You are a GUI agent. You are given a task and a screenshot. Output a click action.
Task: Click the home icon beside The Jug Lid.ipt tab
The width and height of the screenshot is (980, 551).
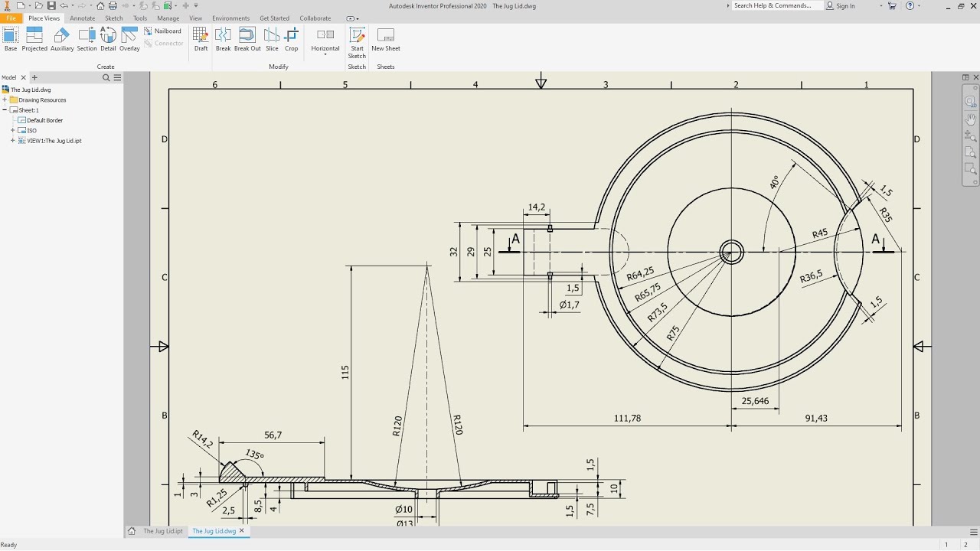(x=132, y=530)
